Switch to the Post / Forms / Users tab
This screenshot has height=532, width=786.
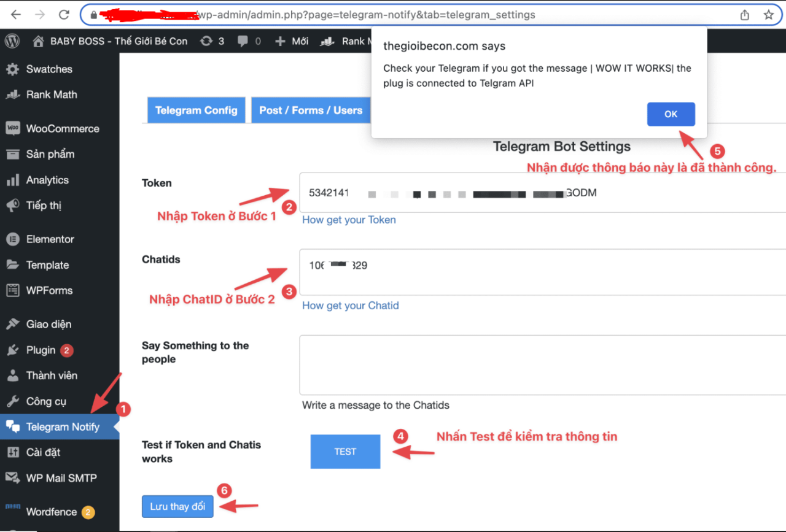point(311,110)
